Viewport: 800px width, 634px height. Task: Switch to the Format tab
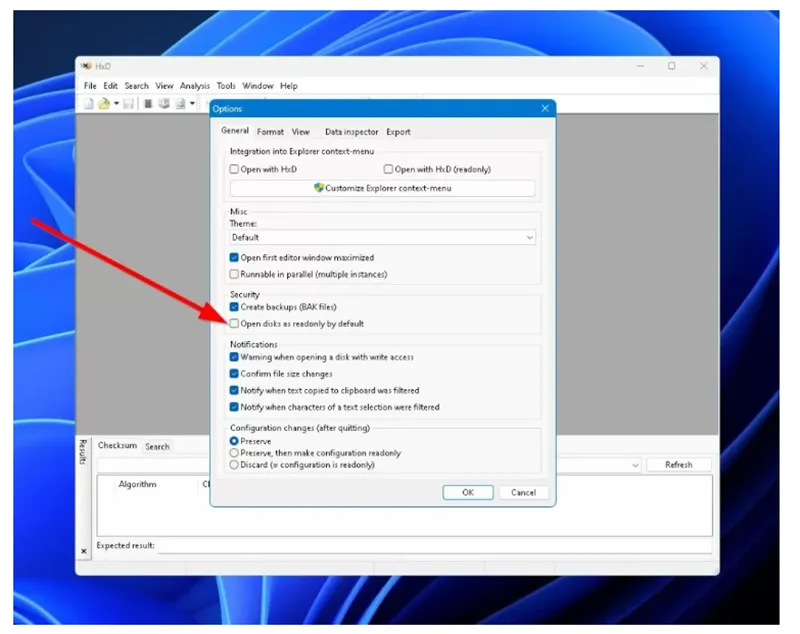pyautogui.click(x=270, y=132)
